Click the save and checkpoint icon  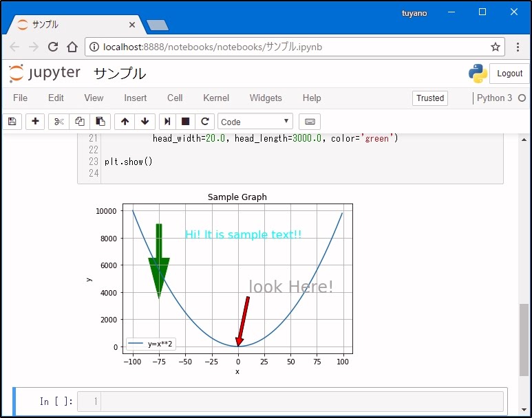point(11,122)
